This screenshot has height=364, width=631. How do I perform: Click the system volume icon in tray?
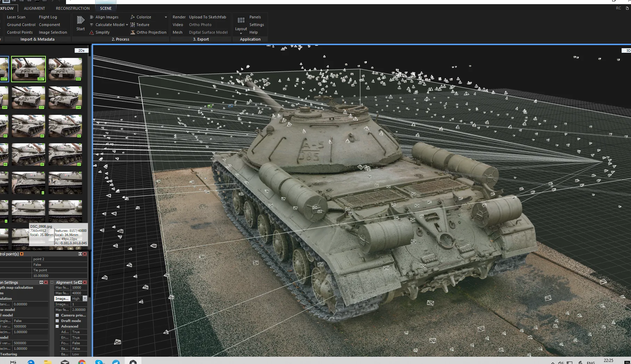(x=560, y=363)
